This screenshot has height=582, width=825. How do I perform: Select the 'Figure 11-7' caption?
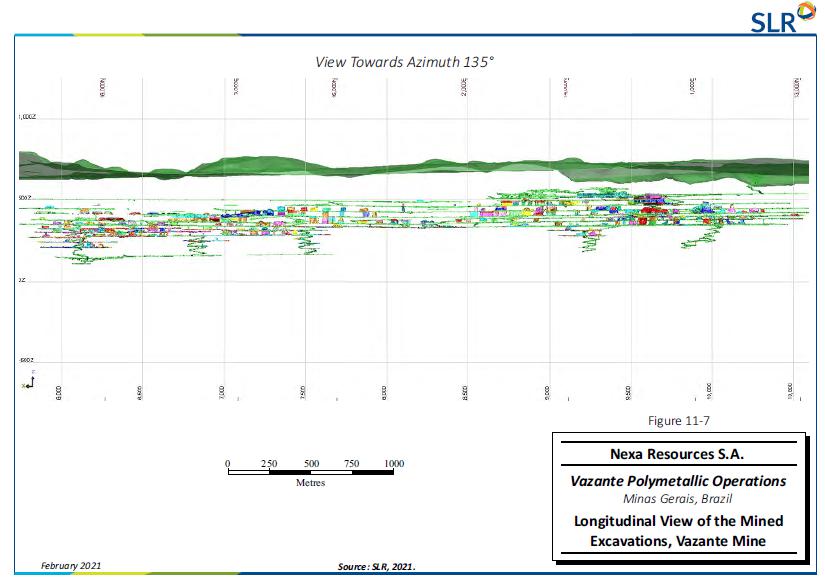[679, 420]
